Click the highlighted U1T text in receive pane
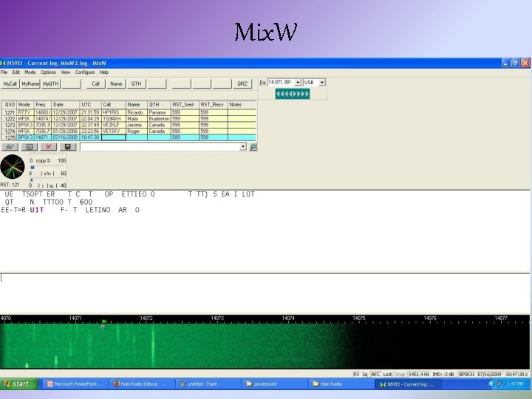 point(37,210)
